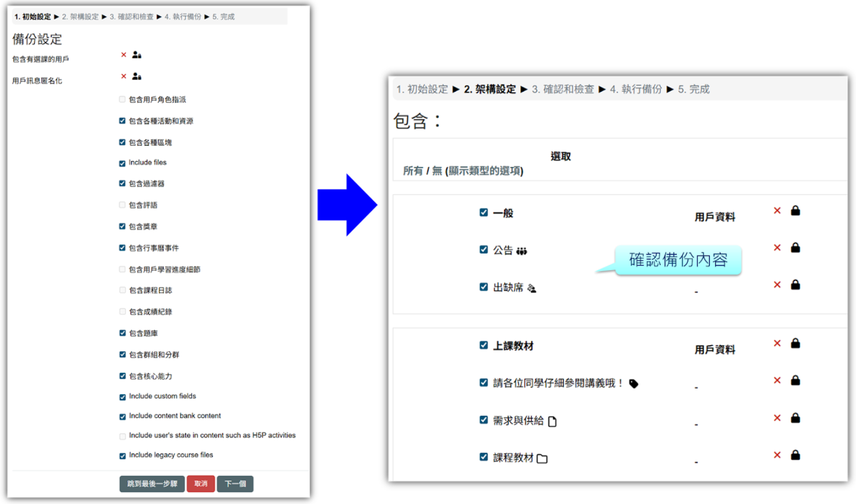Click the person icon next to 用戶訊息匿名化
The width and height of the screenshot is (856, 504).
[136, 76]
